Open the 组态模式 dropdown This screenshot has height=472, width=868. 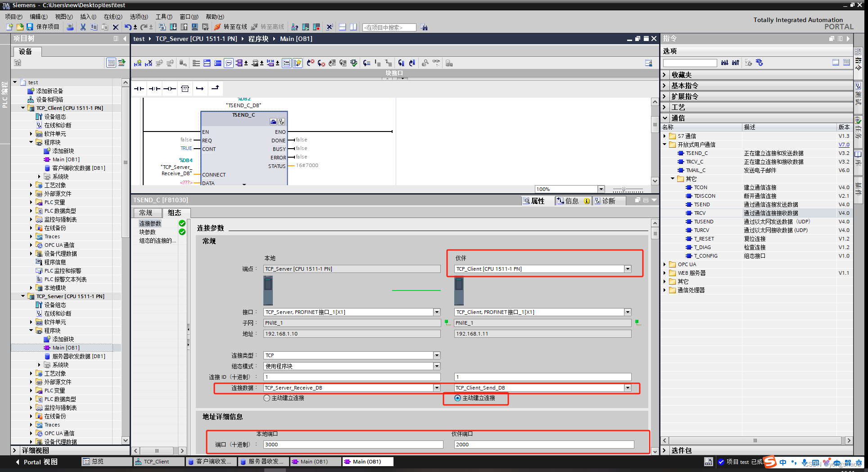[437, 366]
